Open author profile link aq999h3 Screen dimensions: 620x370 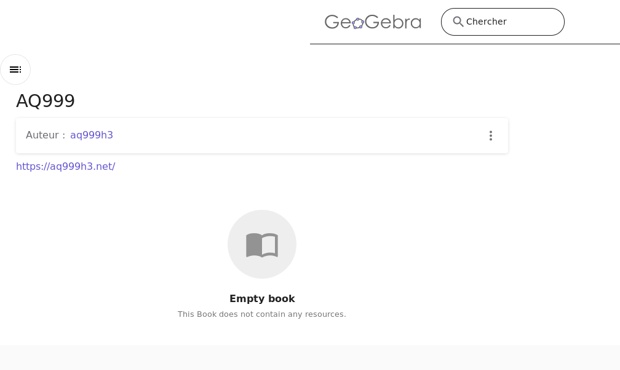tap(91, 135)
